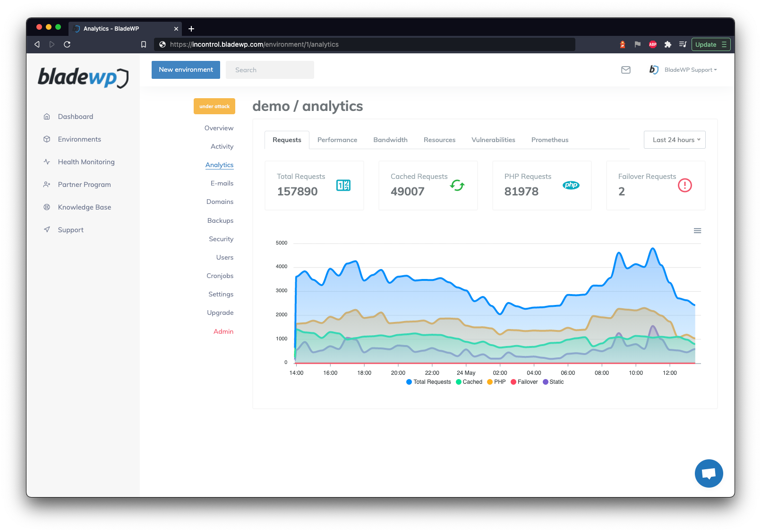This screenshot has width=761, height=532.
Task: Toggle Total Requests series in legend
Action: (428, 382)
